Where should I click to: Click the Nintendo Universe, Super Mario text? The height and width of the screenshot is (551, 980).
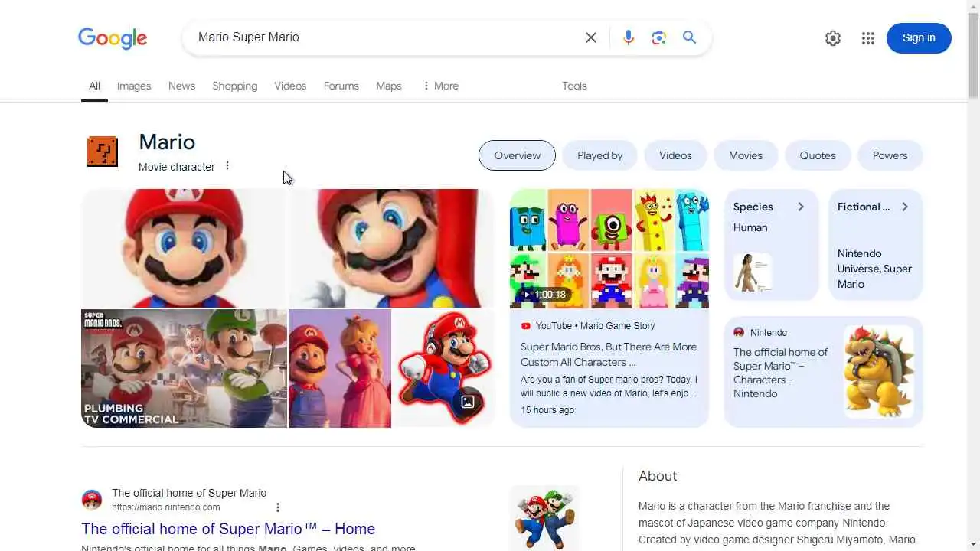click(874, 269)
